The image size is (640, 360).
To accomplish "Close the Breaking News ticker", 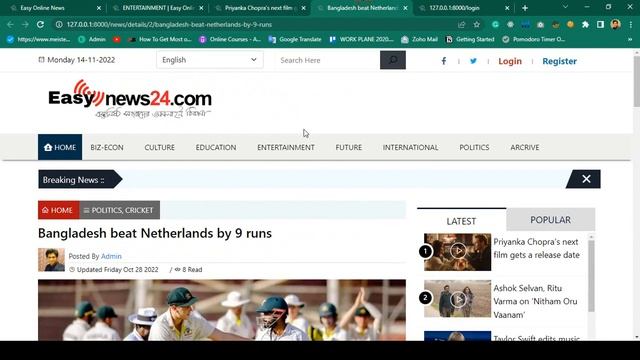I will point(586,179).
